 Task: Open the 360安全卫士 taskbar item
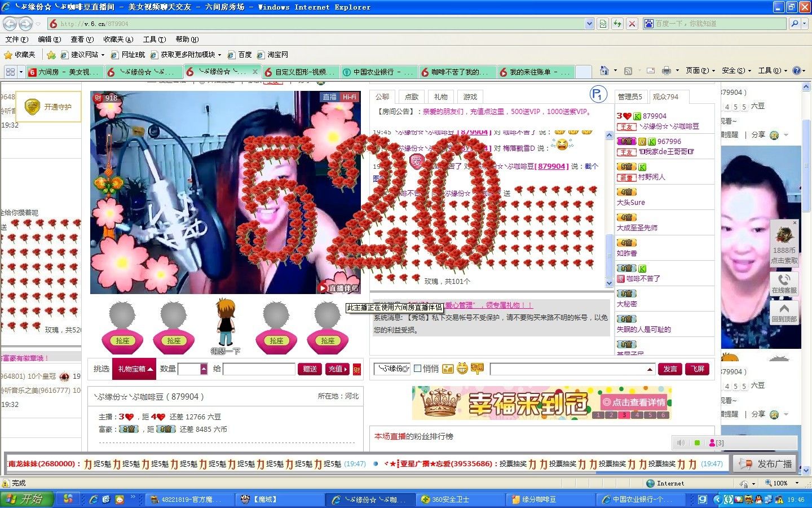(461, 500)
